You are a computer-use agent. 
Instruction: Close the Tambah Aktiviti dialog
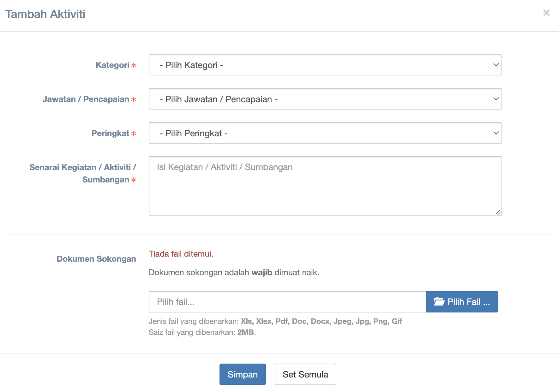[546, 13]
